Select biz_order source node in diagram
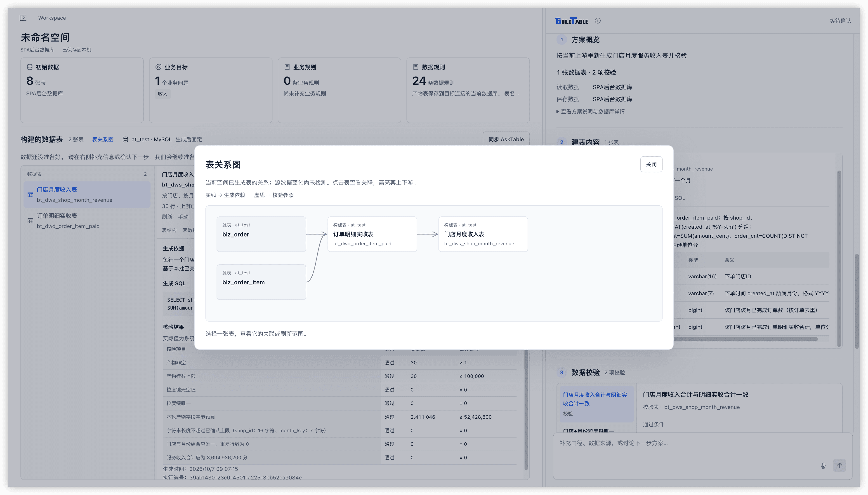Viewport: 868px width, 495px height. pos(261,234)
